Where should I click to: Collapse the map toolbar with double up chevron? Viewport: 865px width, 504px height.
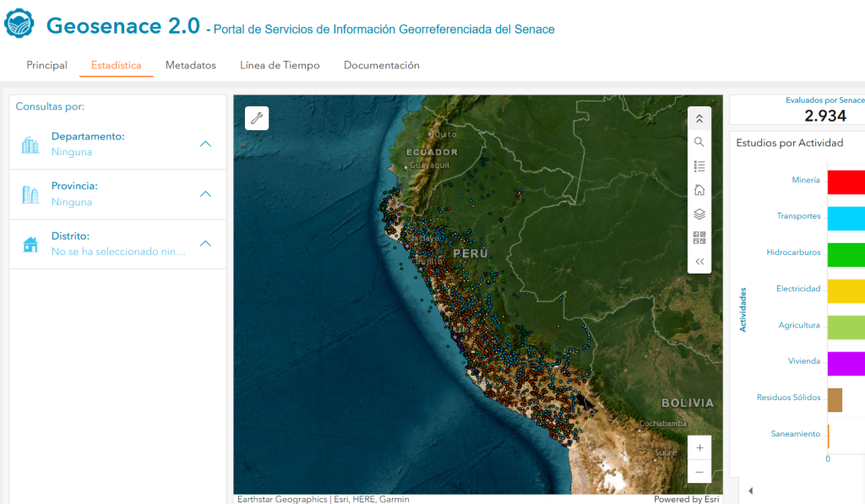click(x=699, y=118)
